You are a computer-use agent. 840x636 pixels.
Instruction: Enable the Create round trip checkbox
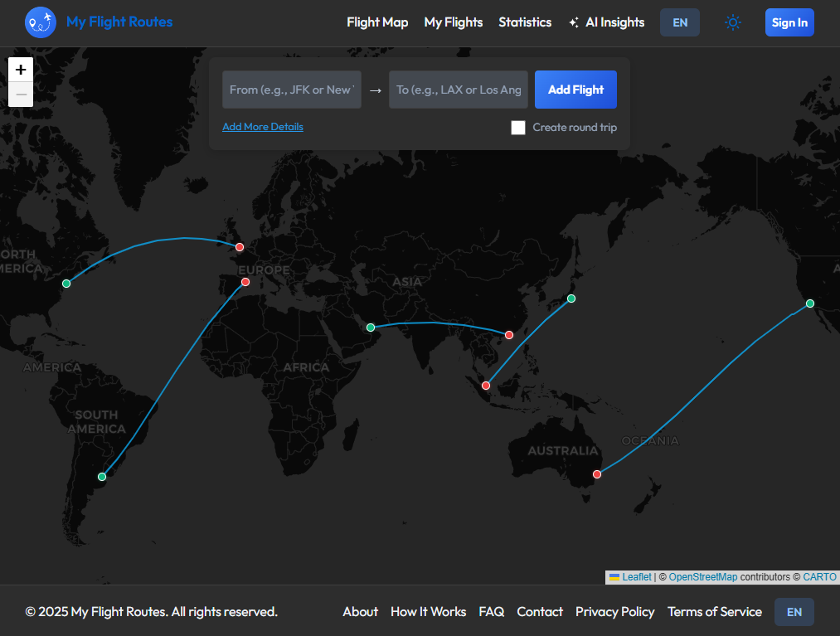[518, 127]
